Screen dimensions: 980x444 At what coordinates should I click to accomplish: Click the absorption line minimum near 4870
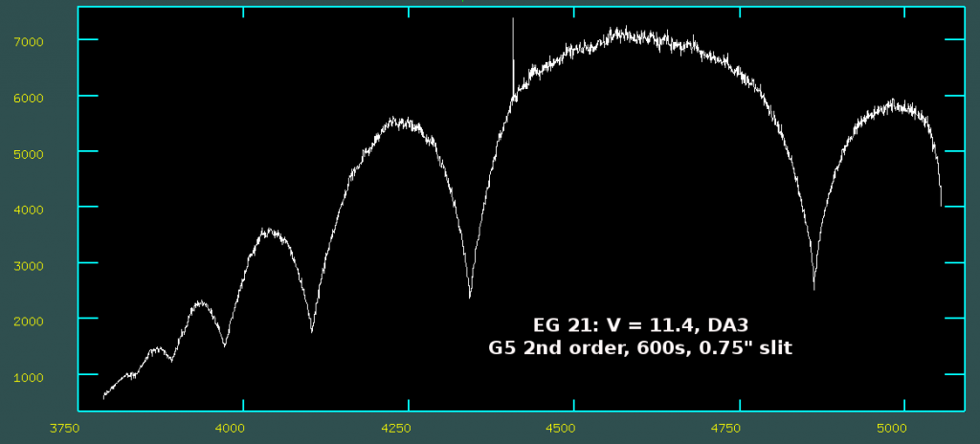click(813, 286)
